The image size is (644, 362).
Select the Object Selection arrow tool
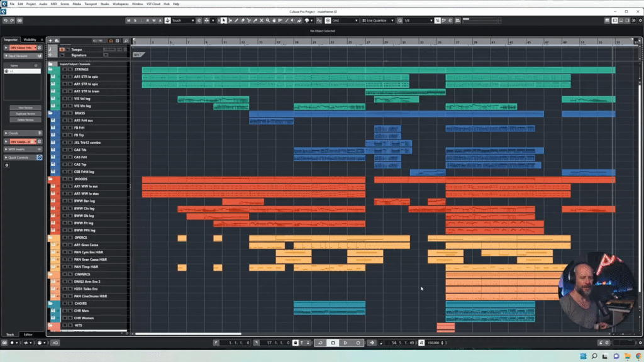223,21
